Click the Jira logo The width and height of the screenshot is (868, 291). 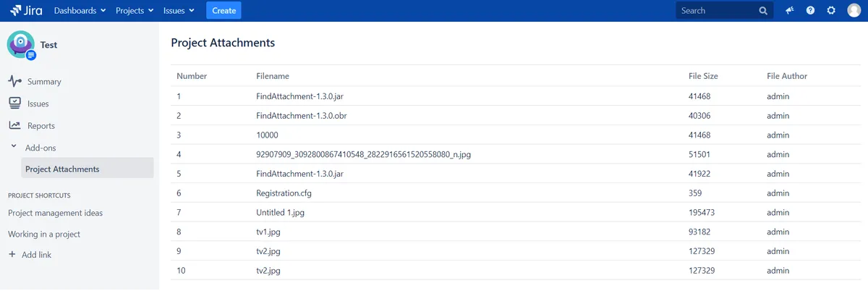27,11
